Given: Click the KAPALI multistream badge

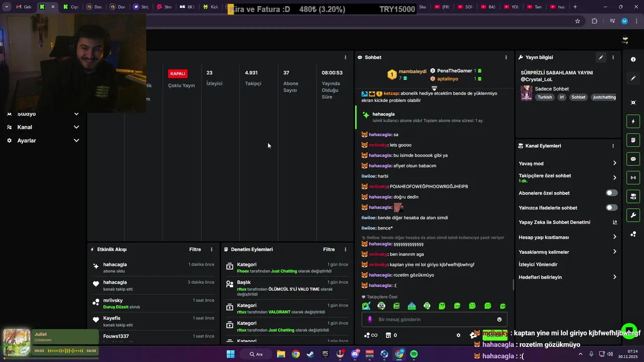Looking at the screenshot, I should (x=178, y=73).
